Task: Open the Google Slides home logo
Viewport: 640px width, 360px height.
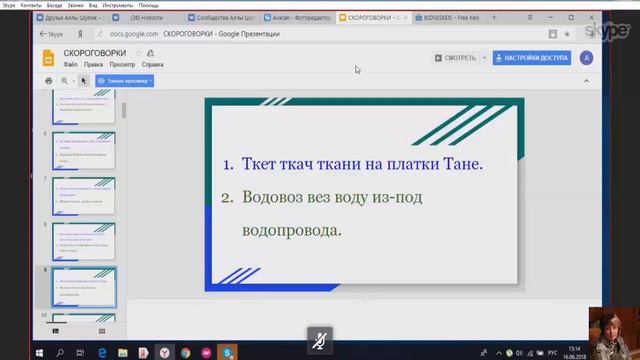Action: 48,58
